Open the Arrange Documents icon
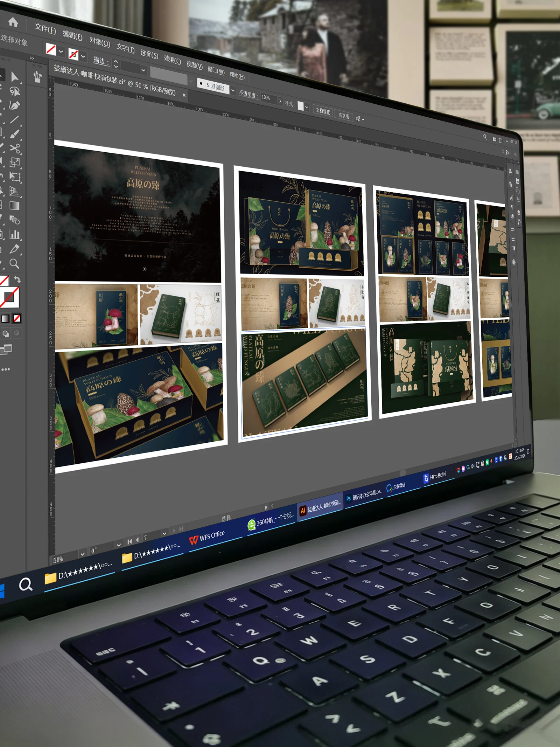Image resolution: width=560 pixels, height=747 pixels. (494, 139)
